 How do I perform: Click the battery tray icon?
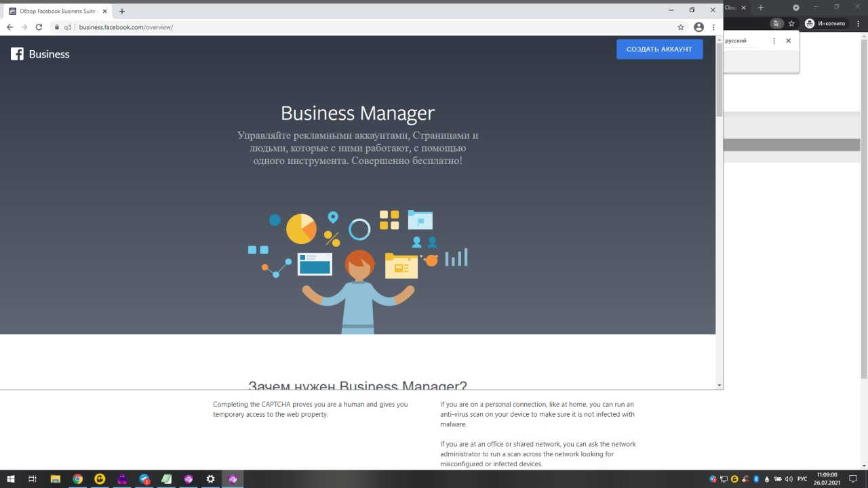(x=778, y=479)
